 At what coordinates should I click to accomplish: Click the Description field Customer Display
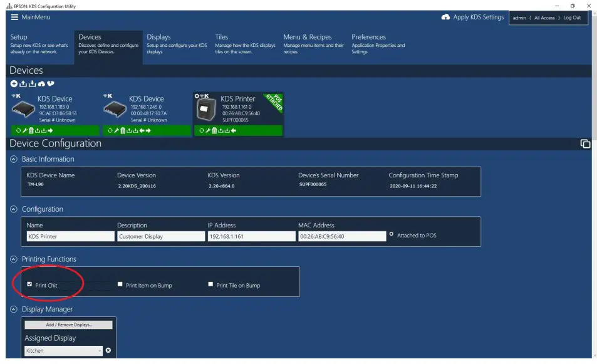161,236
